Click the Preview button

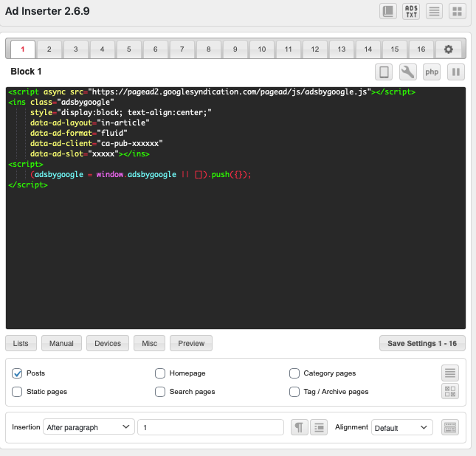[191, 343]
